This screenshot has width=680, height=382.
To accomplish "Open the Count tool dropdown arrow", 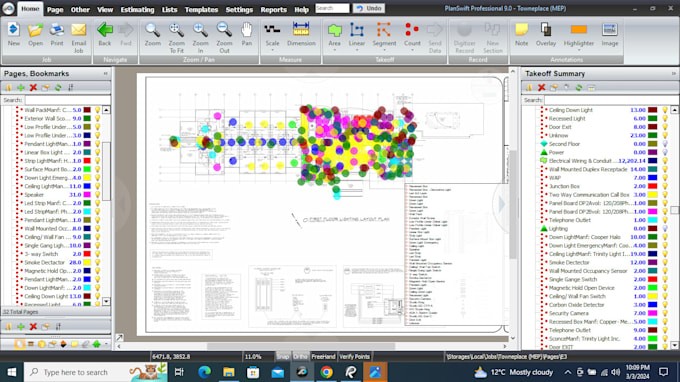I will [412, 50].
